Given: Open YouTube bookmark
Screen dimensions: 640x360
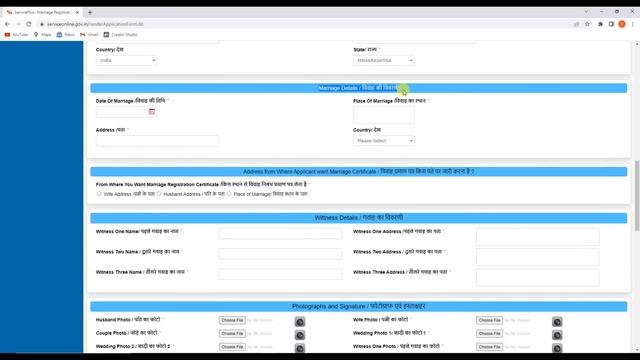Looking at the screenshot, I should coord(16,35).
